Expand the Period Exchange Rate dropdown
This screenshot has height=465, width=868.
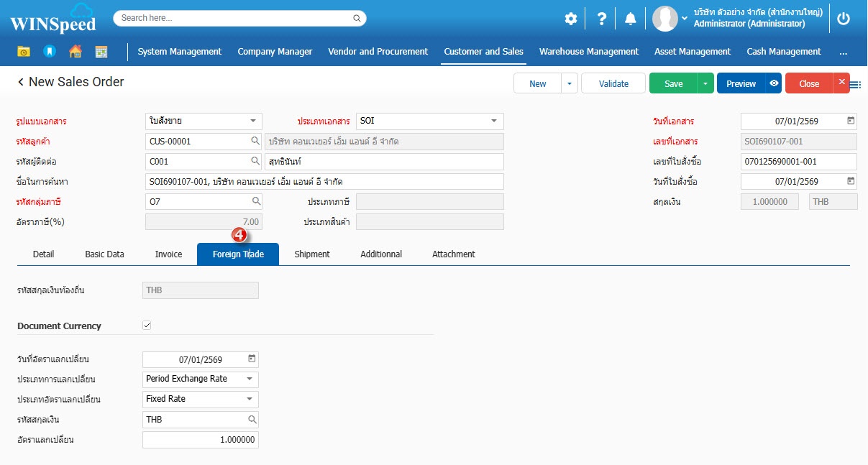click(250, 379)
